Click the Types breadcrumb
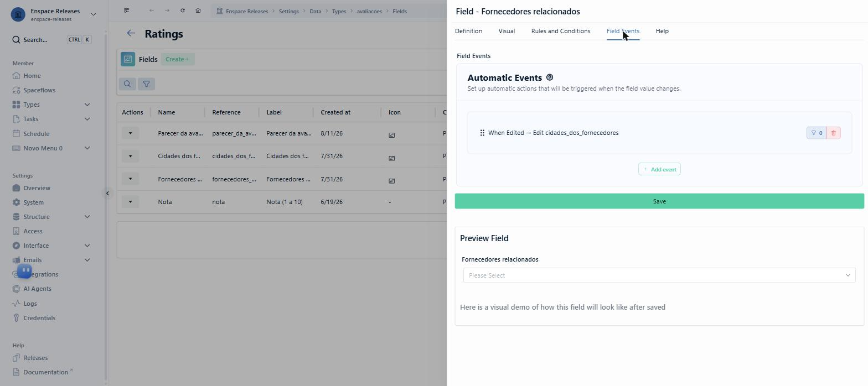 coord(339,11)
